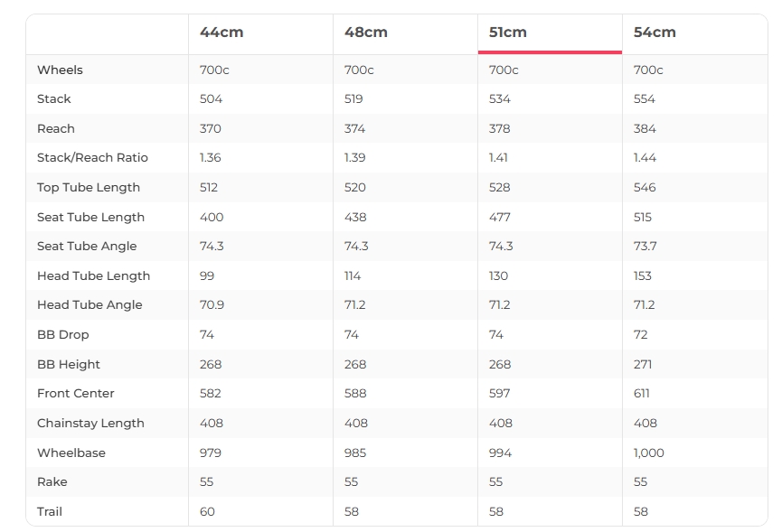Screen dimensions: 782x532
Task: Choose the 54cm size column header
Action: [655, 33]
